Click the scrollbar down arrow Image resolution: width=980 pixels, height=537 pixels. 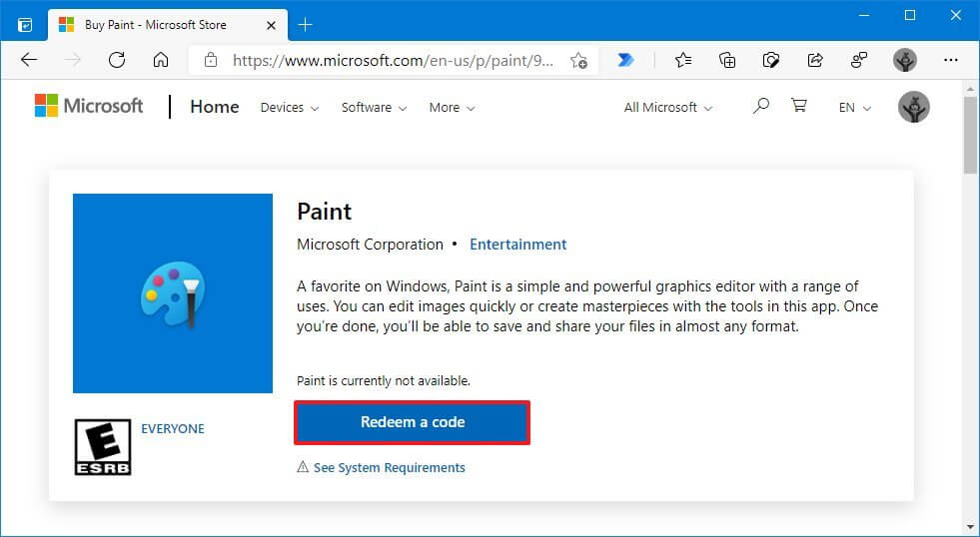click(x=970, y=528)
